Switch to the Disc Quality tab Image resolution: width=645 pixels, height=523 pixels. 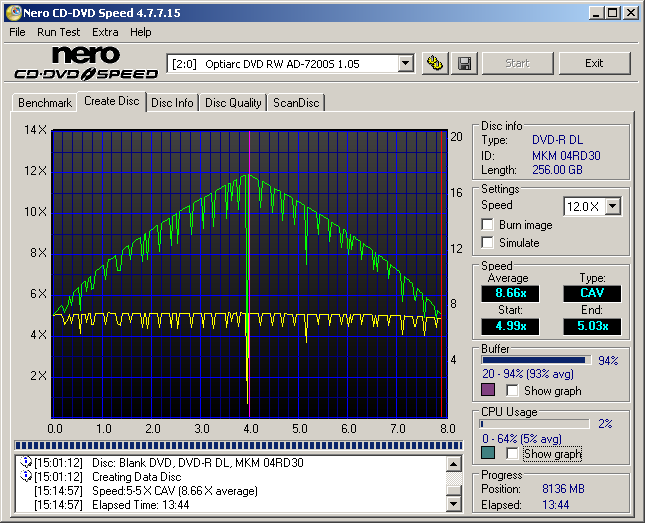233,102
